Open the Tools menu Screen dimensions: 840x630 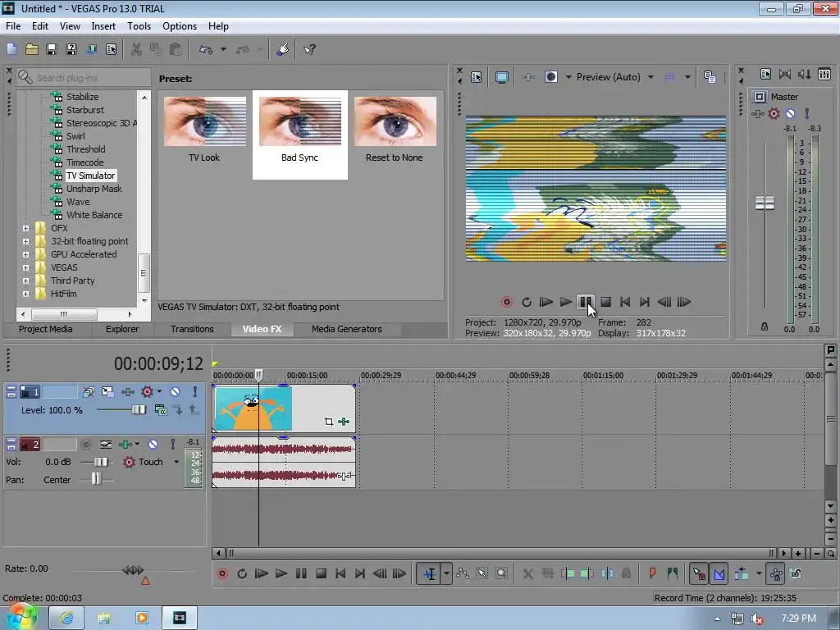tap(139, 25)
